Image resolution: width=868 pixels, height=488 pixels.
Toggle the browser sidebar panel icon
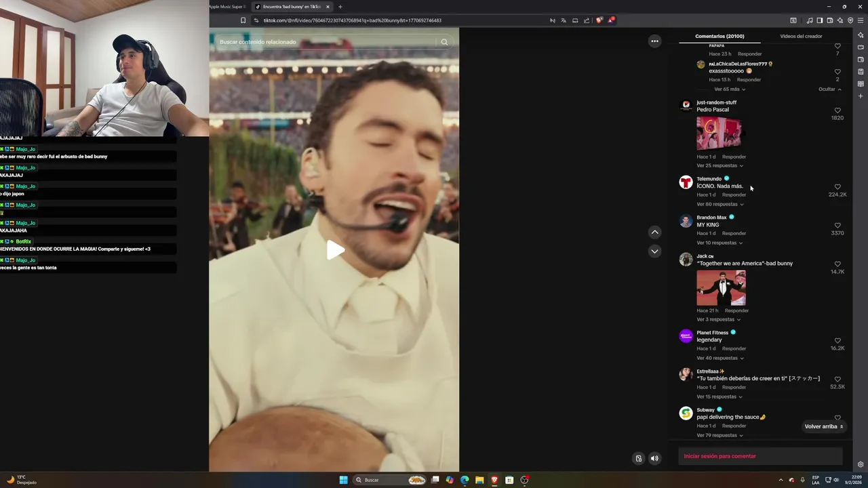pos(819,20)
